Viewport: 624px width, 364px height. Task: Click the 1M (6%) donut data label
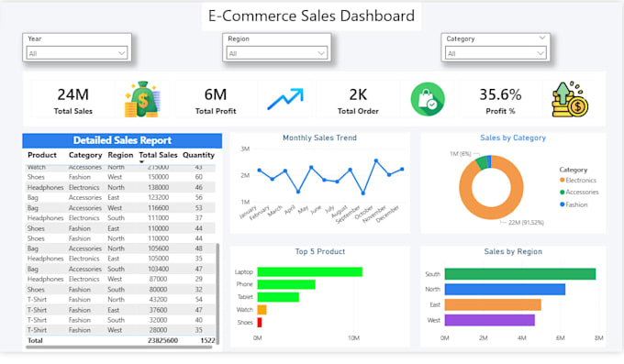coord(461,153)
